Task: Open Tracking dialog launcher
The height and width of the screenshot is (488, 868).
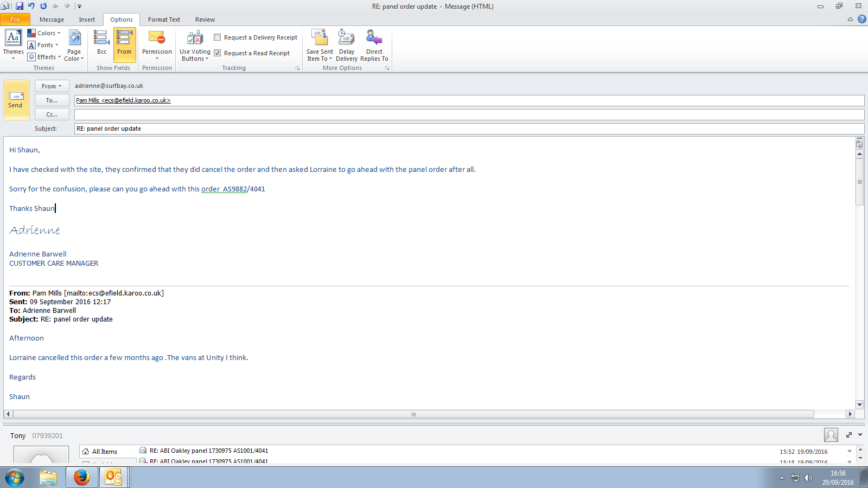Action: pos(297,68)
